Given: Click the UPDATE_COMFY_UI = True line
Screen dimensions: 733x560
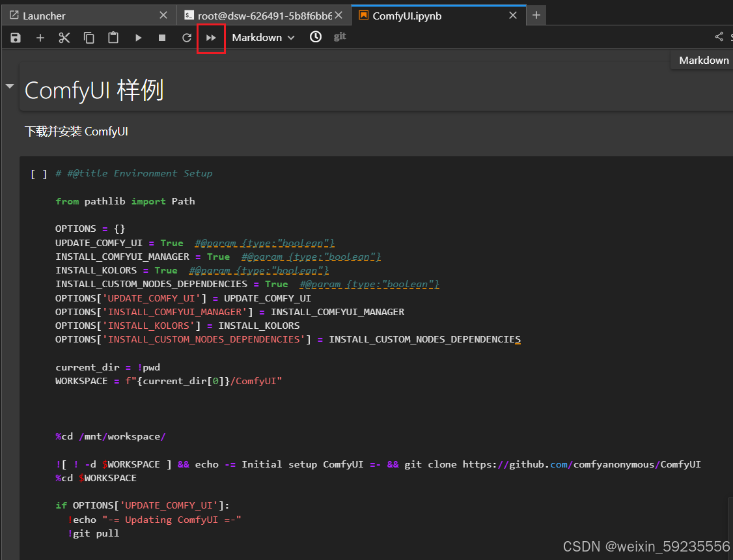Looking at the screenshot, I should [195, 243].
